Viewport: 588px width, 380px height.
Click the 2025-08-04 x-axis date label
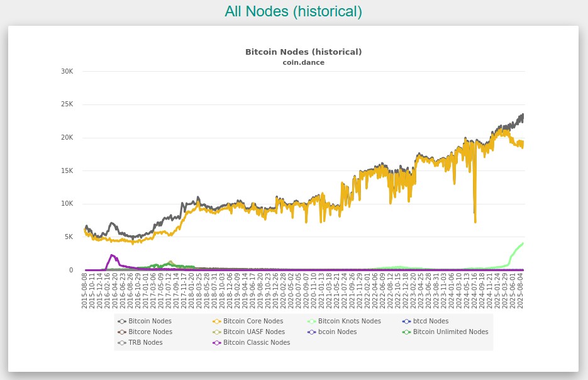pos(520,291)
